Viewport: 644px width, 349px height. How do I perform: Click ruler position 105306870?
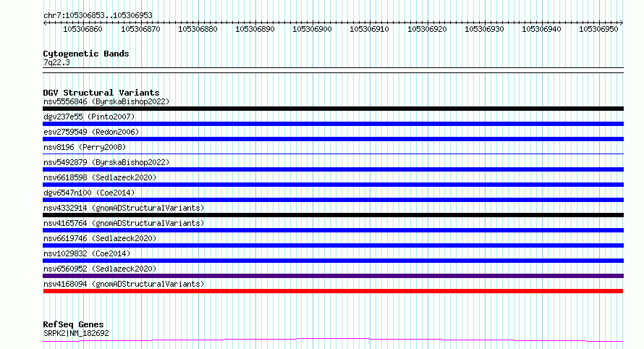coord(140,29)
